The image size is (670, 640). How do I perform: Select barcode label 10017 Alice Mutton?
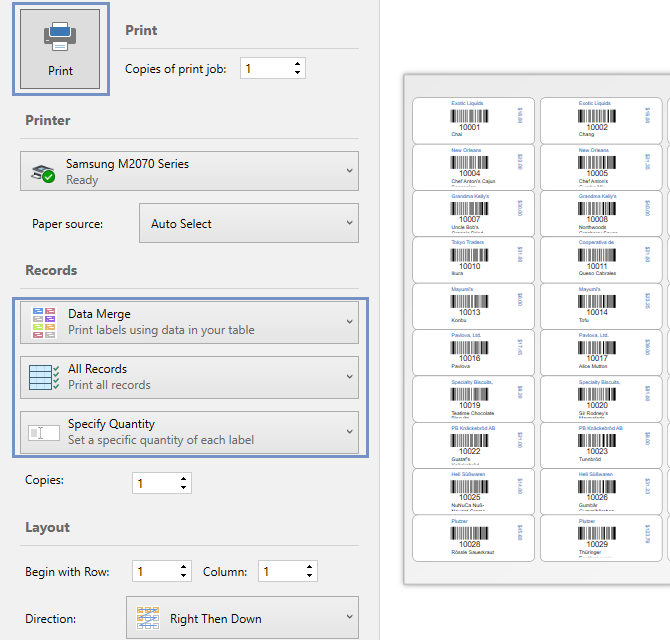601,352
